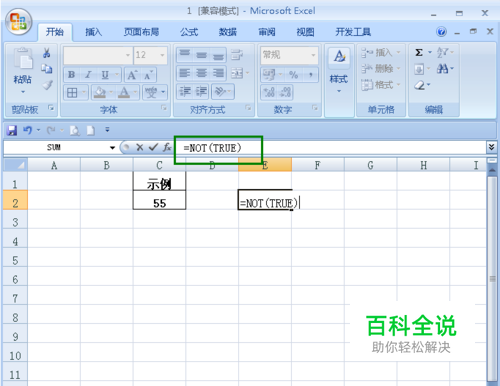
Task: Increase indent
Action: pos(201,91)
